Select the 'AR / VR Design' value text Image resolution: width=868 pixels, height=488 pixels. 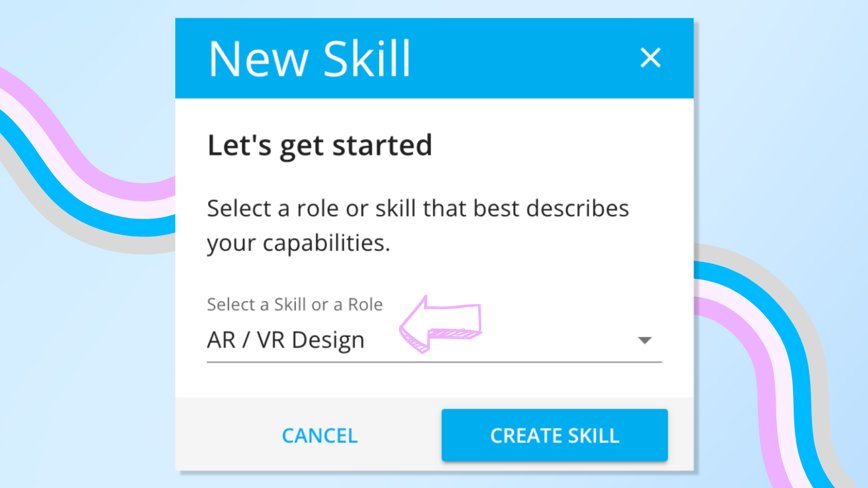click(x=286, y=341)
